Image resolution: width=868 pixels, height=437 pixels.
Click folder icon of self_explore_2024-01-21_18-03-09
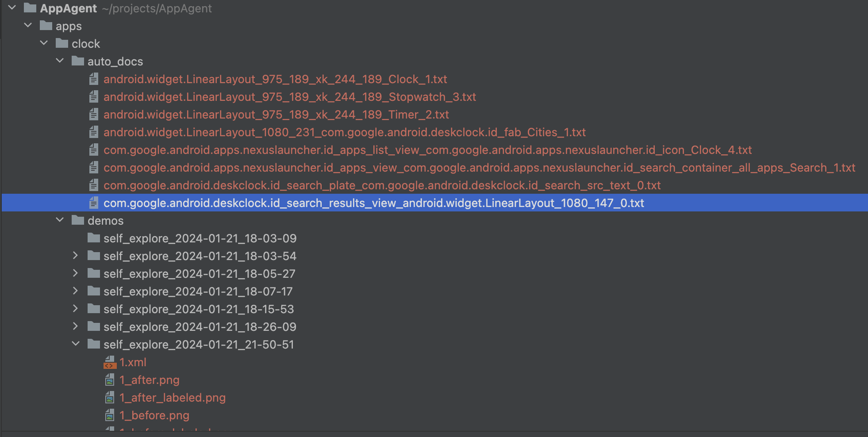(94, 238)
